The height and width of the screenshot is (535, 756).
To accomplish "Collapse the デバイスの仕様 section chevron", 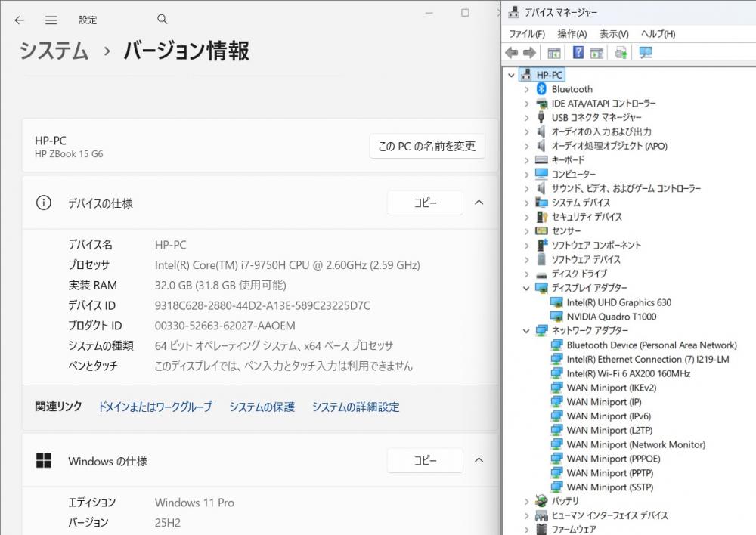I will [479, 203].
